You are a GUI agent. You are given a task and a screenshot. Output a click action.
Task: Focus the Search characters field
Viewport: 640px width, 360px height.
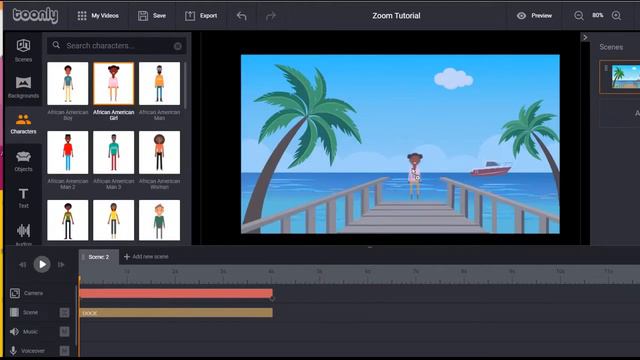[x=117, y=45]
